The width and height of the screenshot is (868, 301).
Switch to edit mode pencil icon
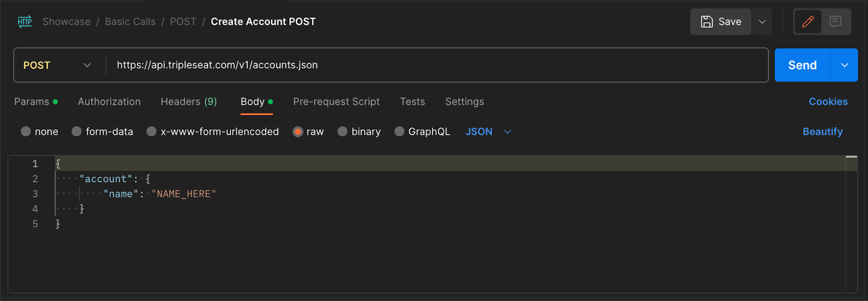[808, 22]
